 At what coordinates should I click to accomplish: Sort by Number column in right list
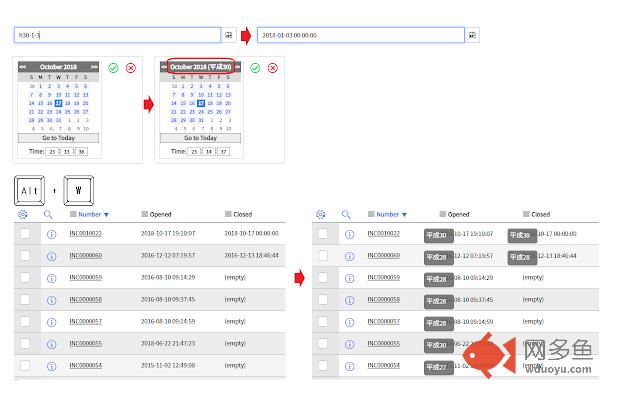click(x=387, y=214)
